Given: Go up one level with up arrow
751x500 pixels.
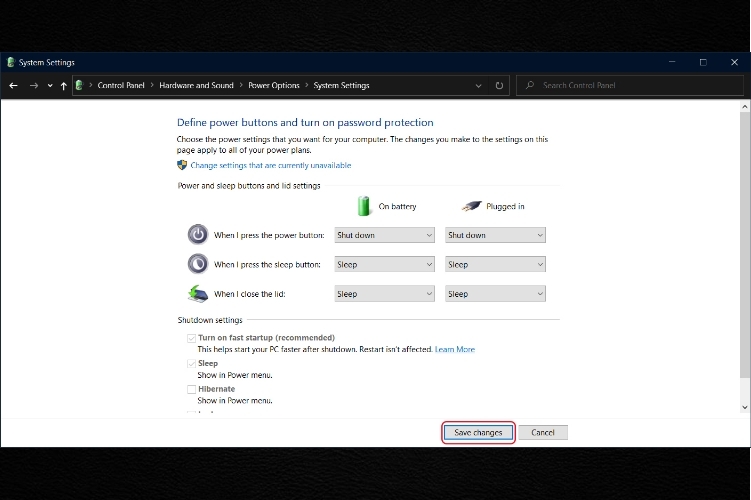Looking at the screenshot, I should pyautogui.click(x=64, y=86).
